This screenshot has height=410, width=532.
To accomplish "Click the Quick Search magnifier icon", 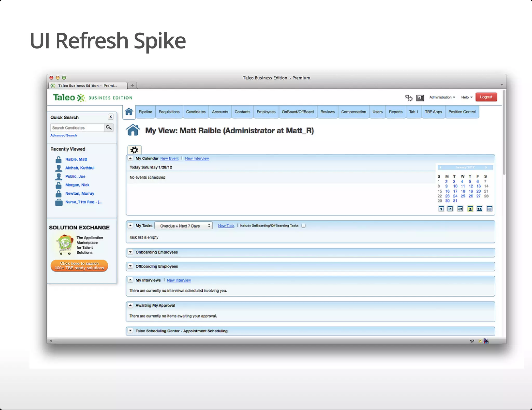I will pos(109,127).
